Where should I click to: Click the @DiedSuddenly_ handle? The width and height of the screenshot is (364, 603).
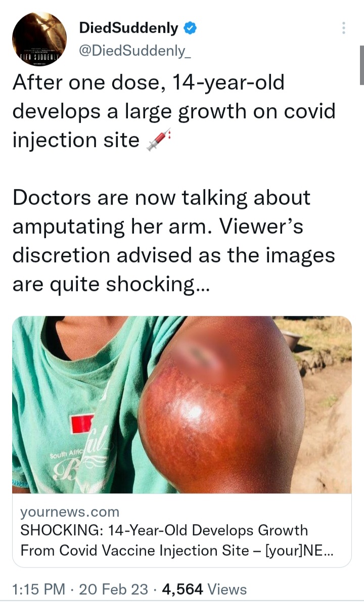click(x=134, y=51)
